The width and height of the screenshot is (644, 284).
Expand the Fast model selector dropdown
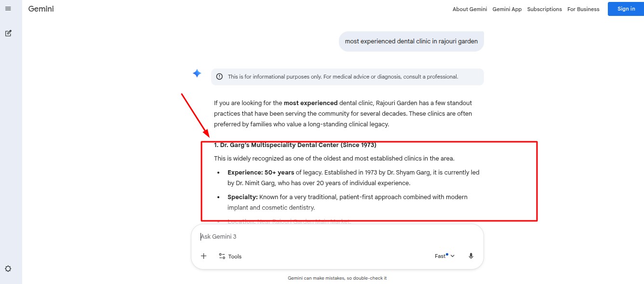click(x=444, y=256)
